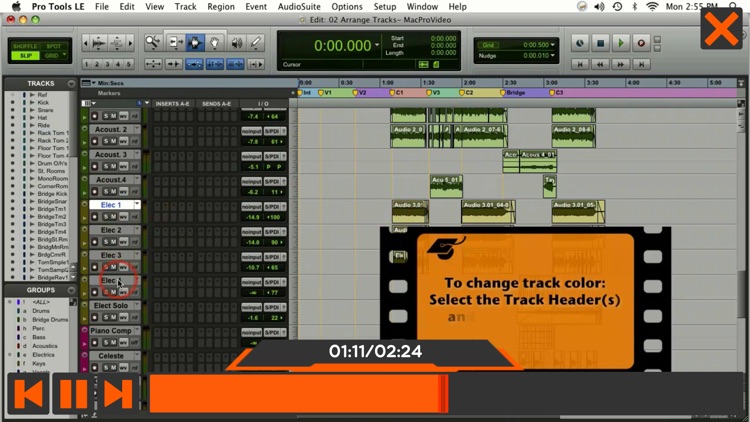Open the Grid value dropdown
The height and width of the screenshot is (422, 750).
(x=553, y=45)
